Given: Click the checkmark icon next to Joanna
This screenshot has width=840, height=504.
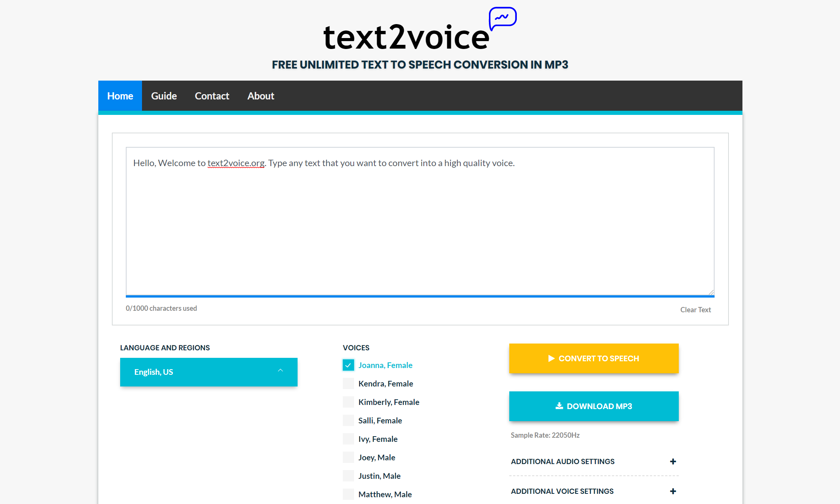Looking at the screenshot, I should click(x=348, y=365).
